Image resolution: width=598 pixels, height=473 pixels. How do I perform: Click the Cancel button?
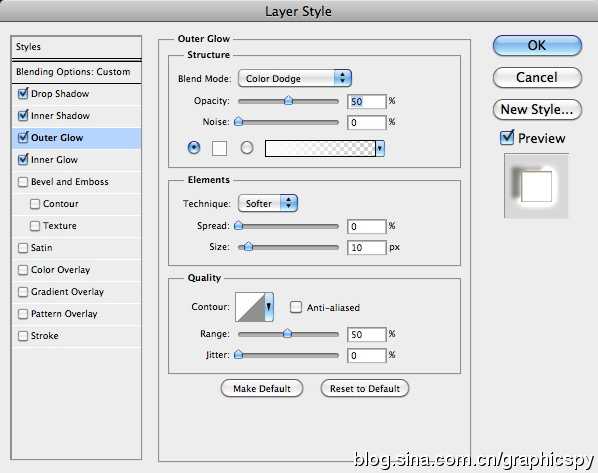click(537, 77)
